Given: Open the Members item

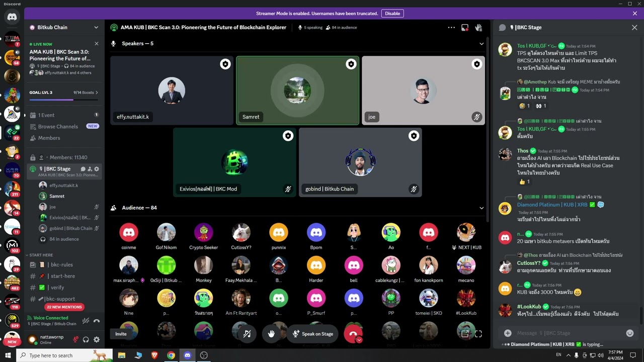Looking at the screenshot, I should click(64, 138).
